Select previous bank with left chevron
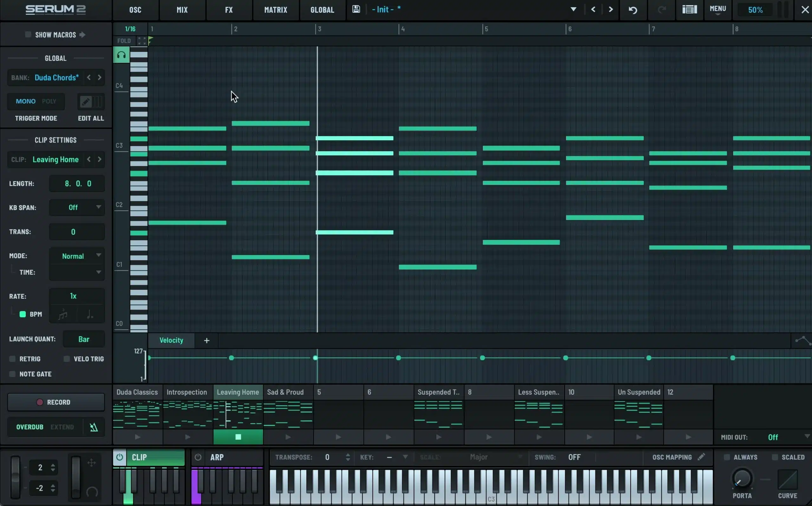 89,77
